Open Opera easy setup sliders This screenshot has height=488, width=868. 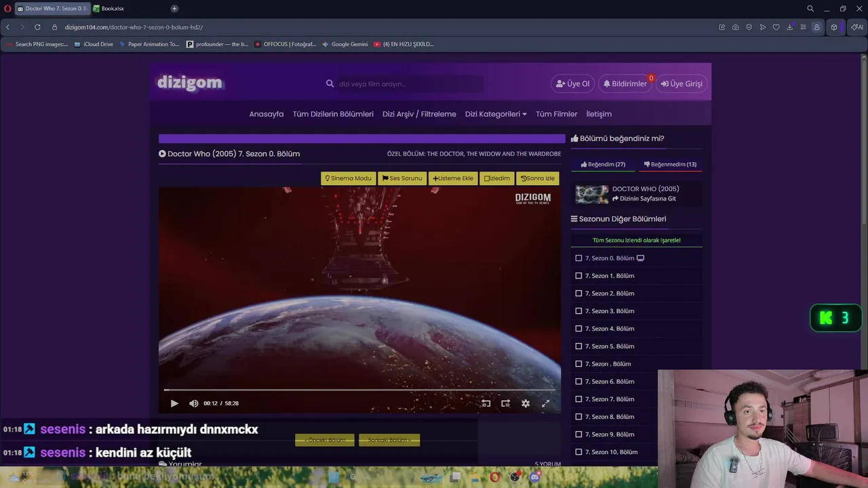tap(803, 27)
